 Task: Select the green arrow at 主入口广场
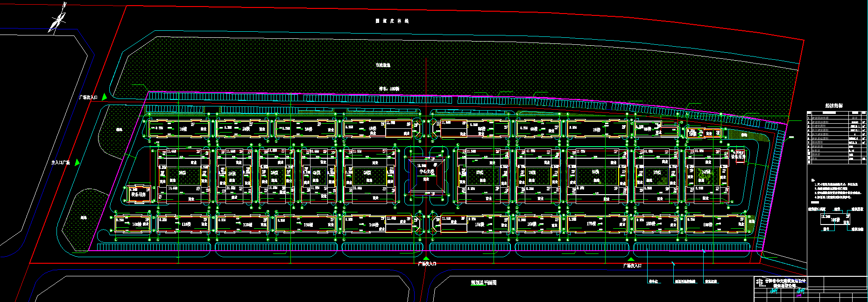77,162
